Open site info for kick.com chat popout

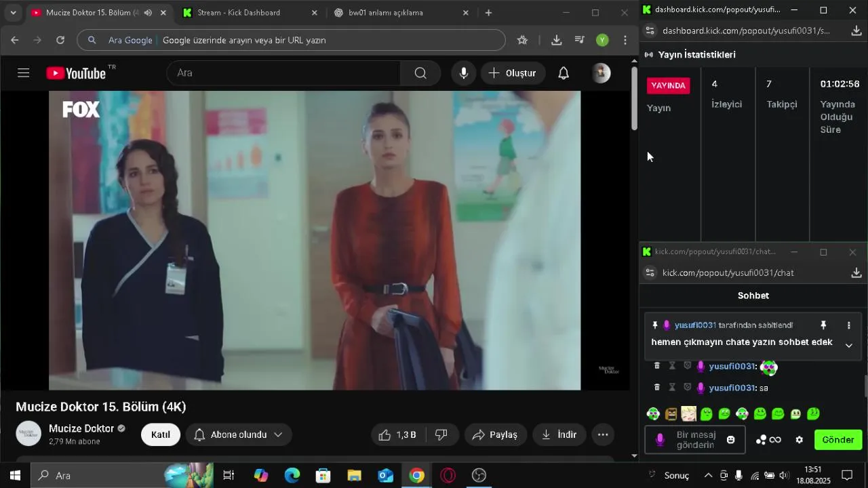(x=650, y=272)
